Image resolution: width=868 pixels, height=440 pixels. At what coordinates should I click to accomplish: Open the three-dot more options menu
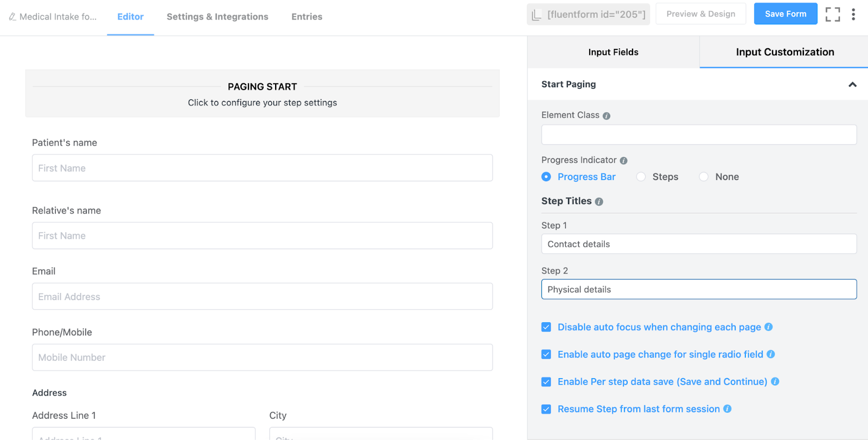(x=853, y=15)
